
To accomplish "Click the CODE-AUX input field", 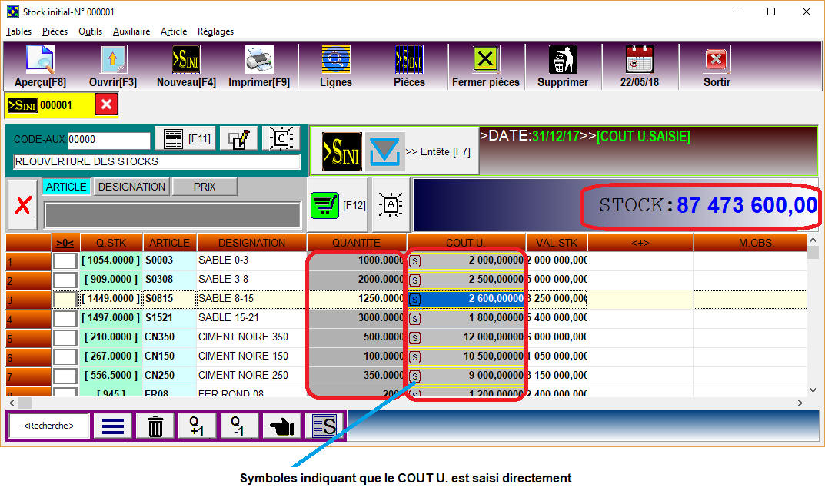I will pyautogui.click(x=108, y=141).
